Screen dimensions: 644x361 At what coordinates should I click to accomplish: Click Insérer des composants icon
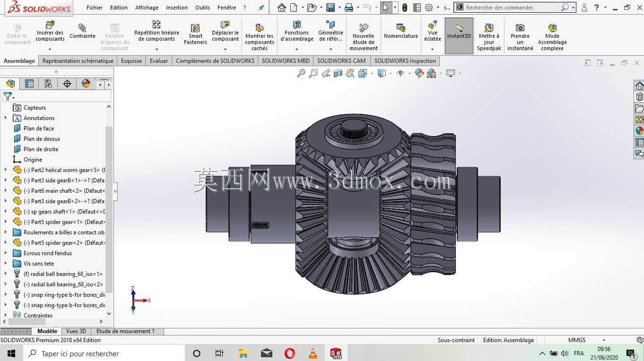coord(50,25)
